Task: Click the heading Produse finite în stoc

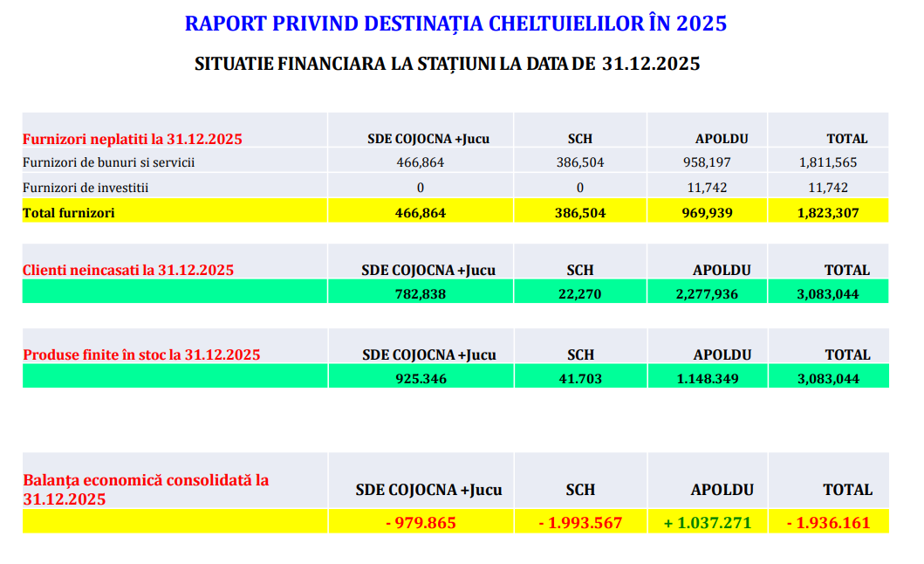Action: 141,354
